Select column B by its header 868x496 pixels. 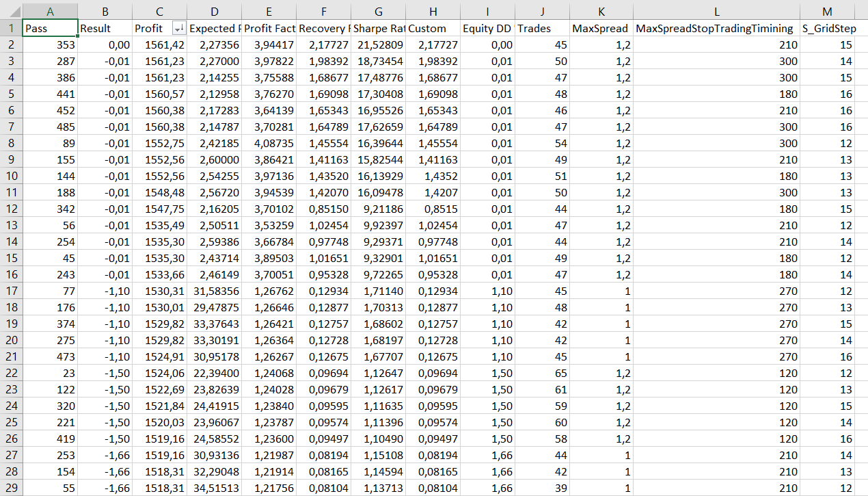click(x=105, y=11)
